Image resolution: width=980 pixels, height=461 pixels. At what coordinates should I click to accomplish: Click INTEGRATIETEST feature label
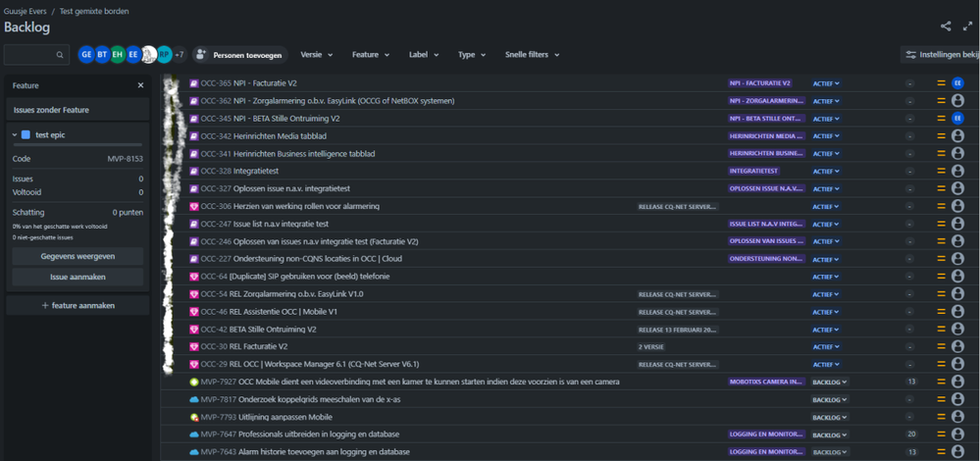(x=753, y=171)
